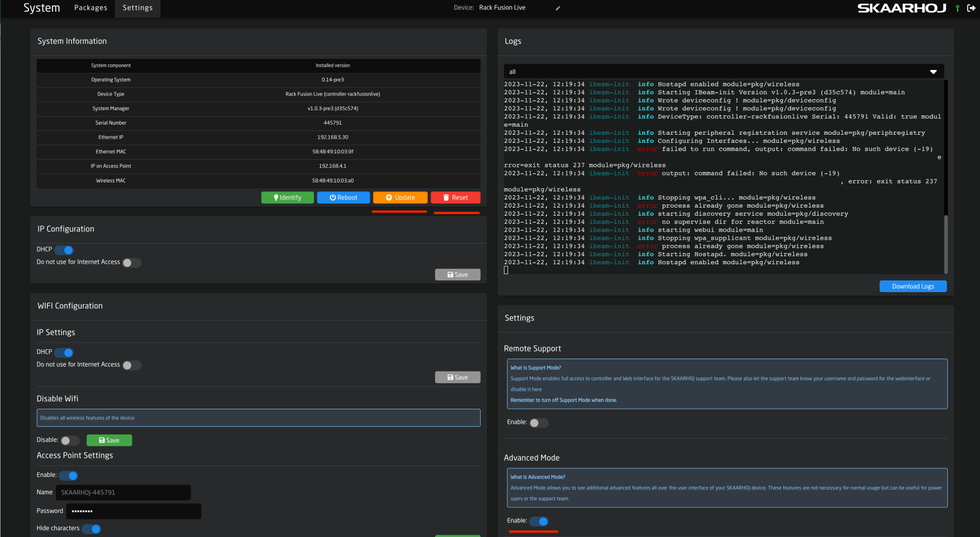980x537 pixels.
Task: Toggle Access Point Enable switch
Action: point(68,476)
